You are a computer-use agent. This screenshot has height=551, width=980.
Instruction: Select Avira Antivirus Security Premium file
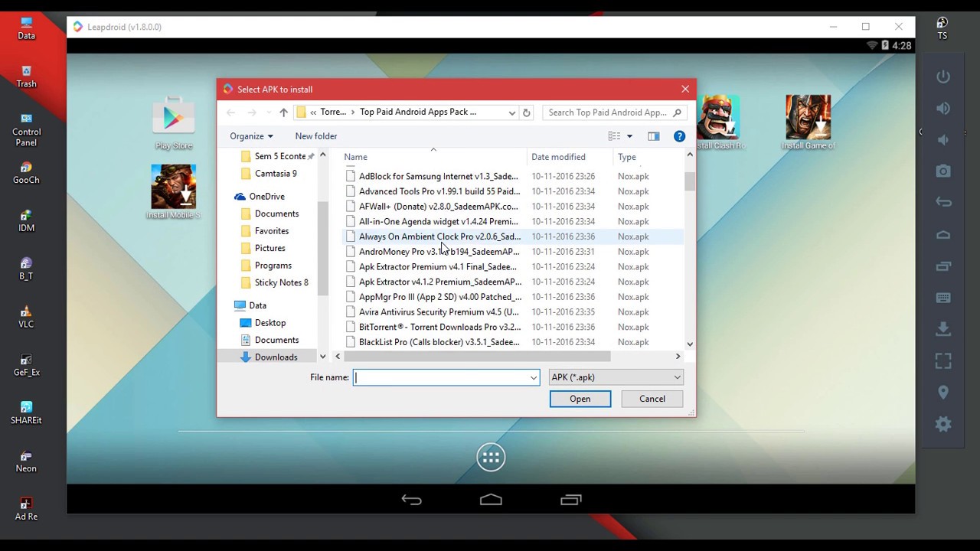pos(438,312)
